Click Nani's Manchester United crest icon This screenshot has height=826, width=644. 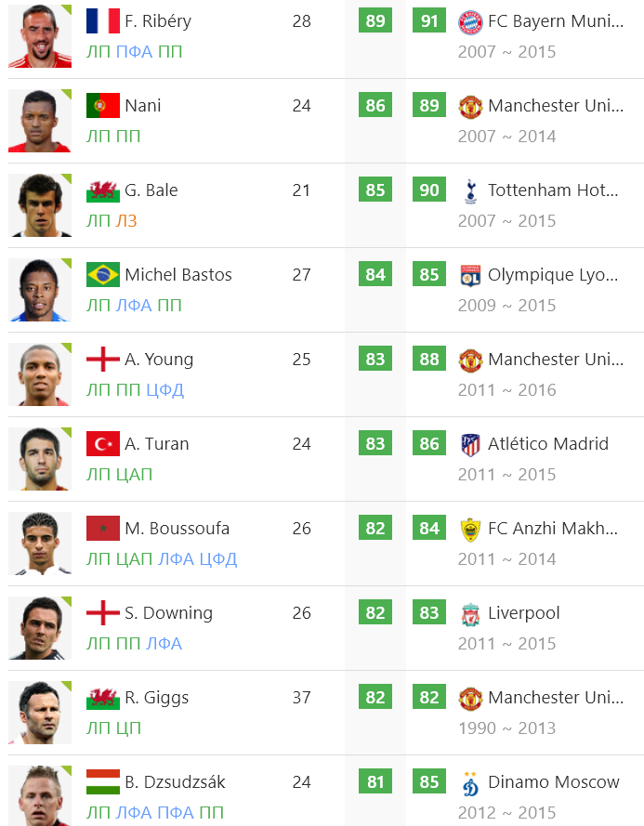[470, 107]
